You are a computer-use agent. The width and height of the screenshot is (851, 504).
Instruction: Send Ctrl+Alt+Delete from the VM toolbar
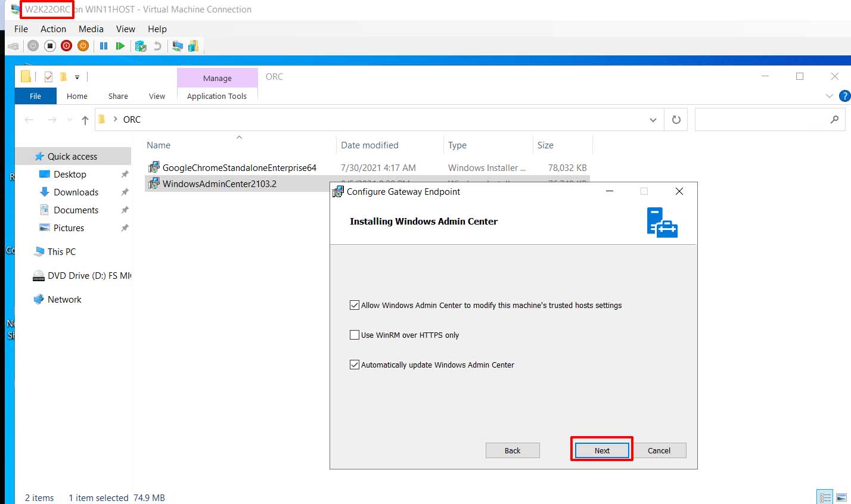click(13, 46)
